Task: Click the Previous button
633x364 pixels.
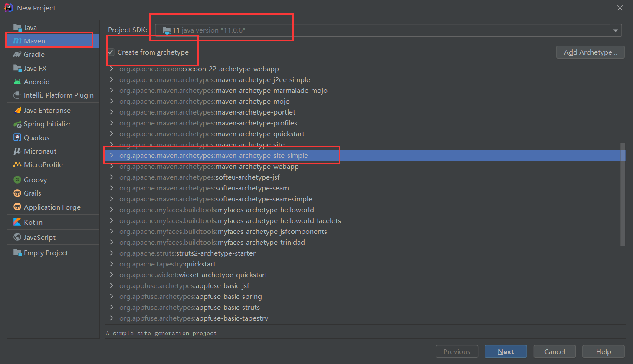Action: point(457,351)
